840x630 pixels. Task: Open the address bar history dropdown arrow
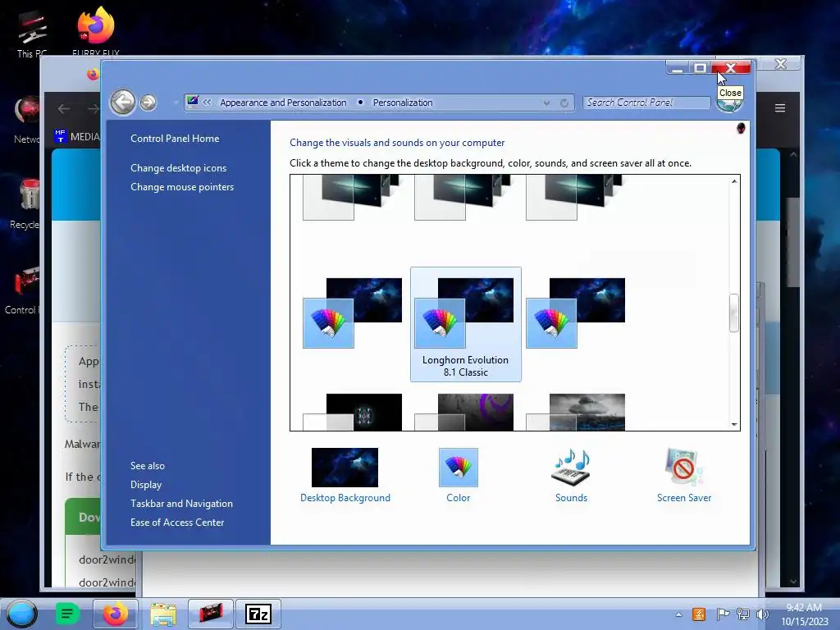click(546, 103)
